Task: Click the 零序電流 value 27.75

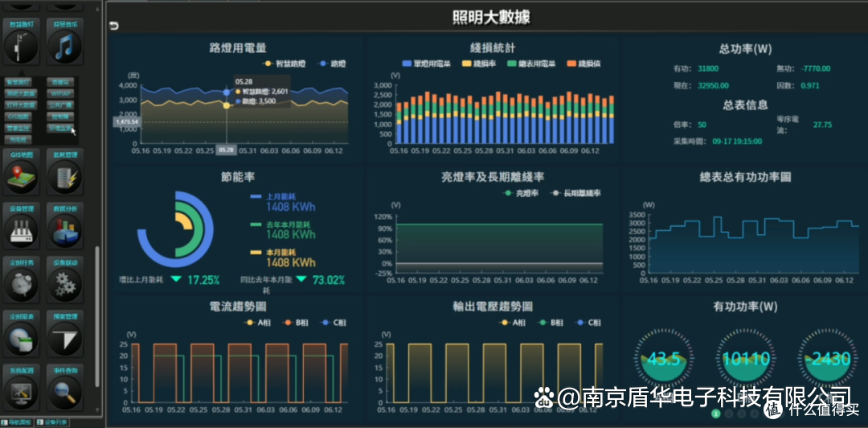Action: click(822, 125)
